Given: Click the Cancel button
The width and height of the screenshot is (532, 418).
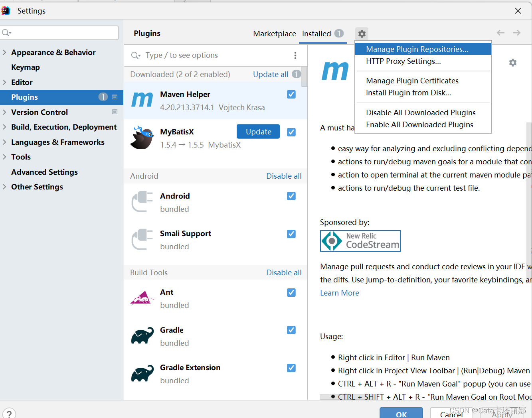Looking at the screenshot, I should tap(452, 414).
